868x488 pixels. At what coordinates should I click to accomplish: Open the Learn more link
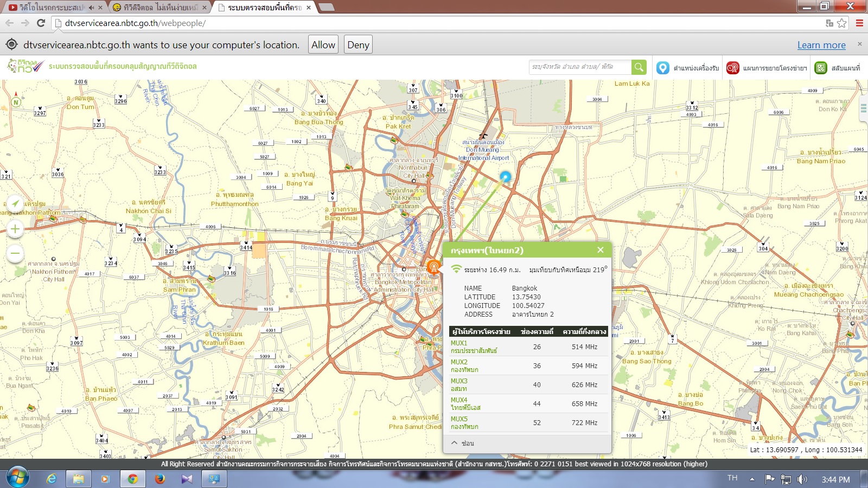click(x=821, y=45)
